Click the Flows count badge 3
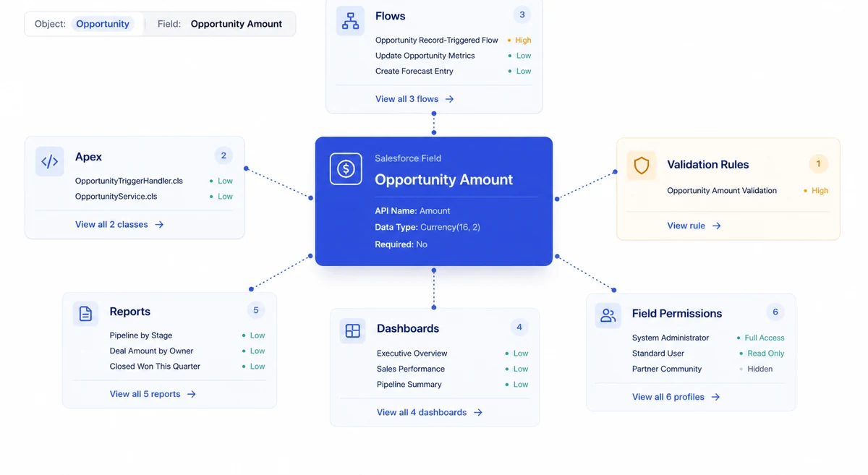 (x=522, y=14)
